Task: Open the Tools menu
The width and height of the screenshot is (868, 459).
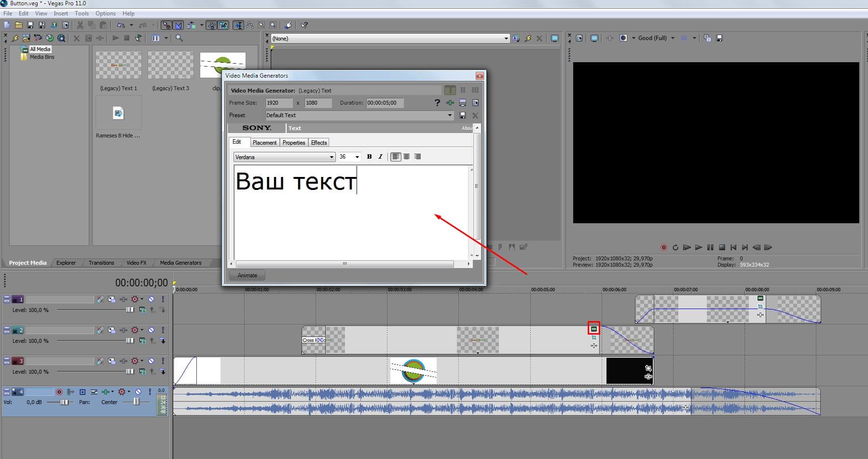Action: 82,13
